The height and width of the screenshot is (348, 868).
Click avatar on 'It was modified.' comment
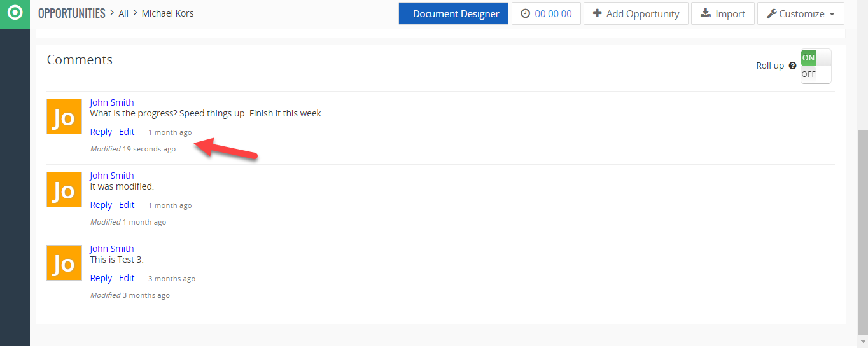tap(64, 190)
